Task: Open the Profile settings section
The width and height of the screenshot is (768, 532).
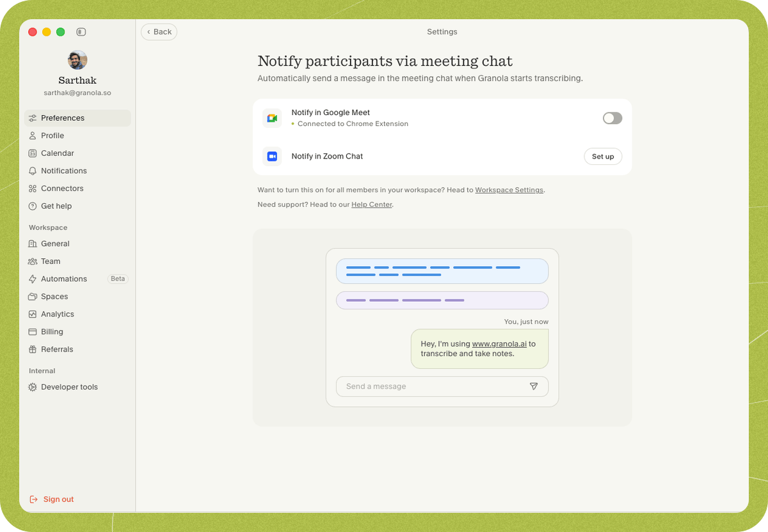Action: 77,136
